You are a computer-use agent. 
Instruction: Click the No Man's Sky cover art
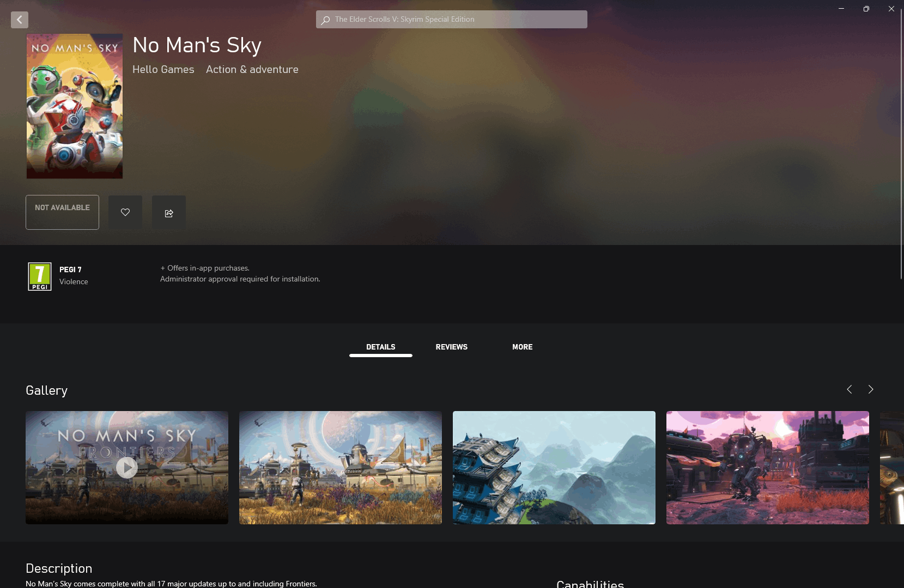click(x=75, y=106)
